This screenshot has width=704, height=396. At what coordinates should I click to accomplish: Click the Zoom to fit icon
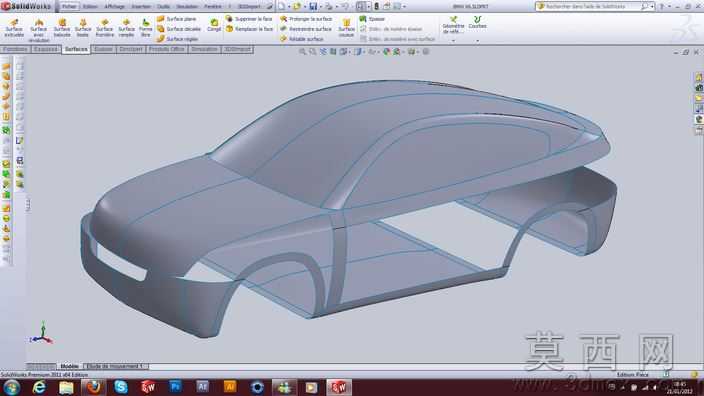point(302,52)
